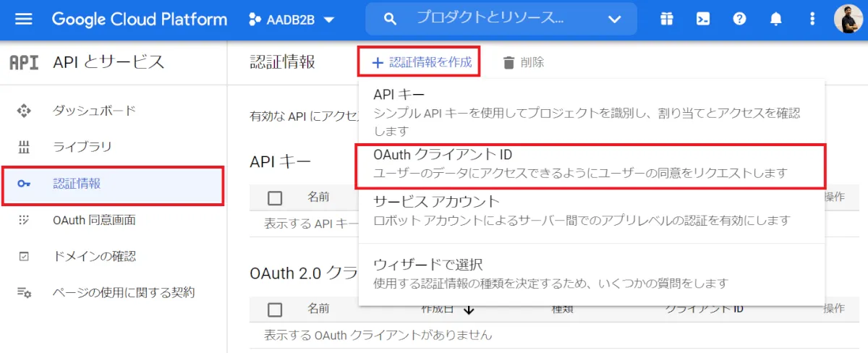
Task: Click the ドメインの確認 checkbox icon
Action: coord(24,256)
